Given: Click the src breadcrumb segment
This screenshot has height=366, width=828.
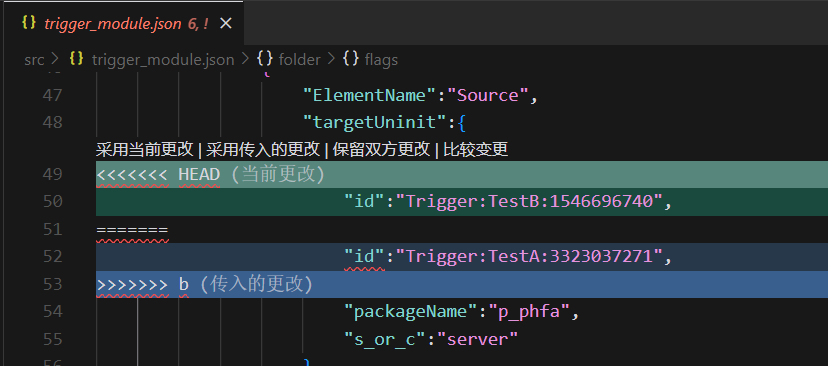Looking at the screenshot, I should pos(34,60).
